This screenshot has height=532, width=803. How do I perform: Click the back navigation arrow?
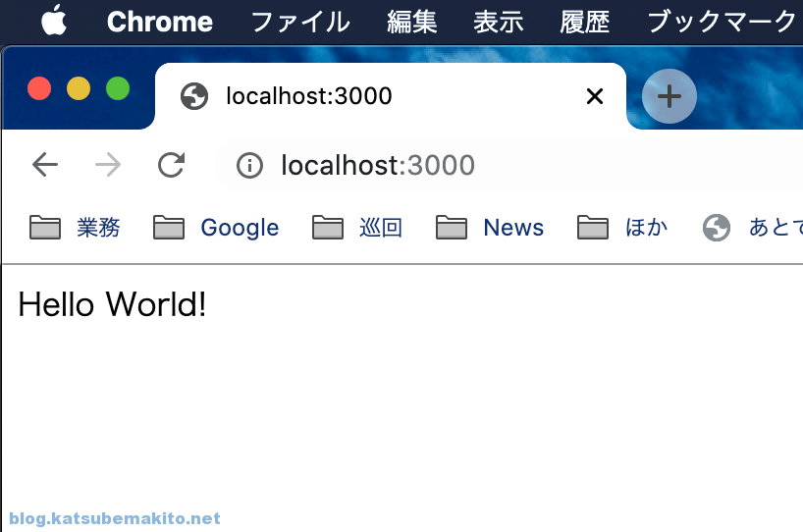point(45,165)
